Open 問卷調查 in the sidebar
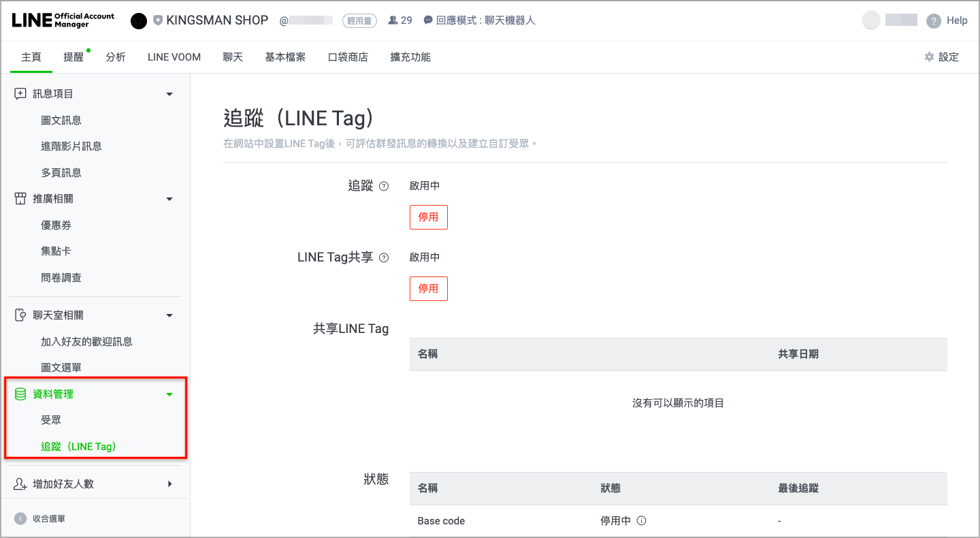Screen dimensions: 980x538 tap(61, 278)
